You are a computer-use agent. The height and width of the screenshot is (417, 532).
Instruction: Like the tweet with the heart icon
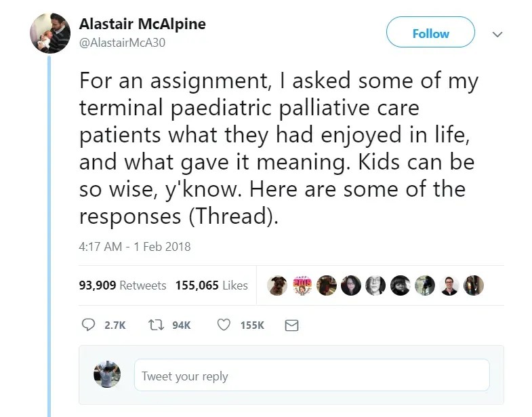[x=224, y=325]
